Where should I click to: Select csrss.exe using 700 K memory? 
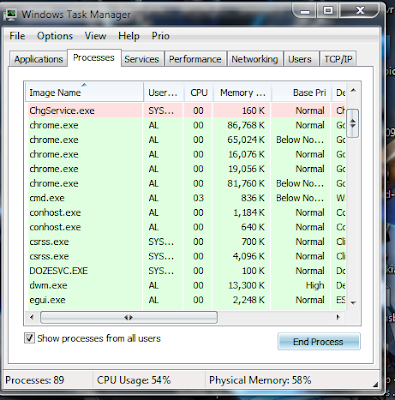(x=186, y=242)
